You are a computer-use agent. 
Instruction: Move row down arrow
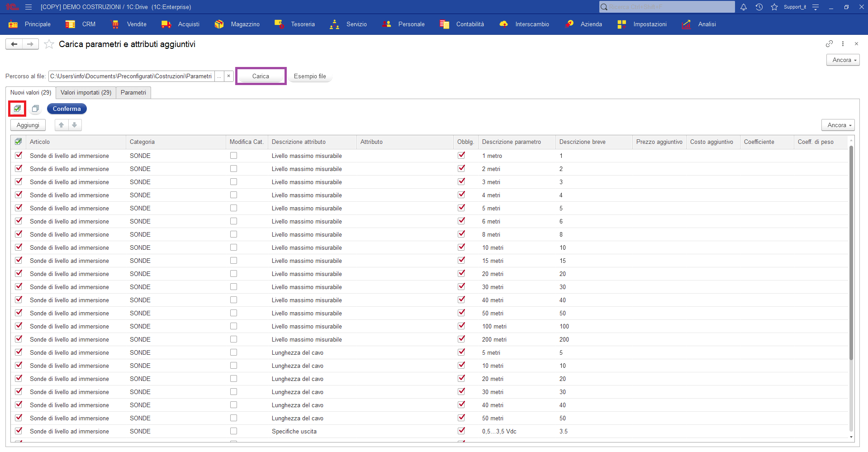(75, 125)
